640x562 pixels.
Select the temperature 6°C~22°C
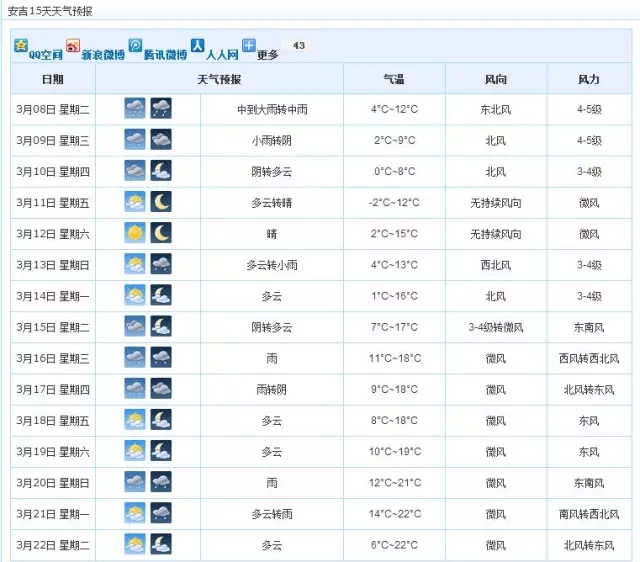(x=394, y=545)
